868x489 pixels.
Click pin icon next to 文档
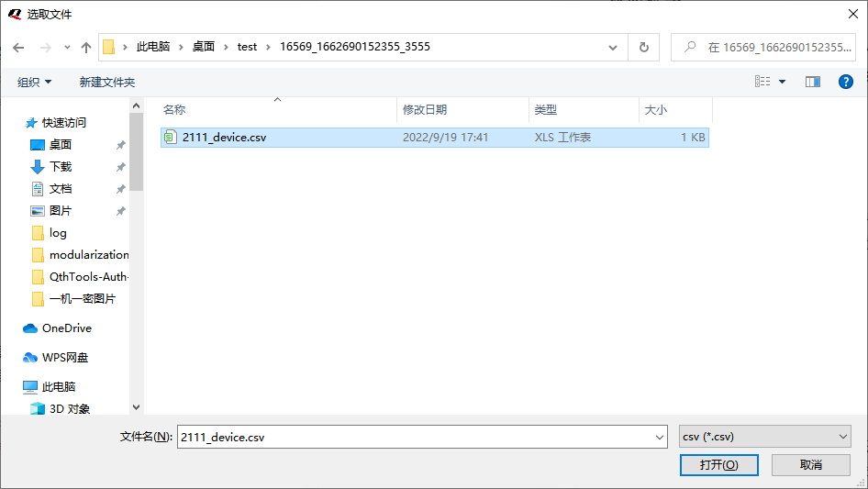click(121, 189)
